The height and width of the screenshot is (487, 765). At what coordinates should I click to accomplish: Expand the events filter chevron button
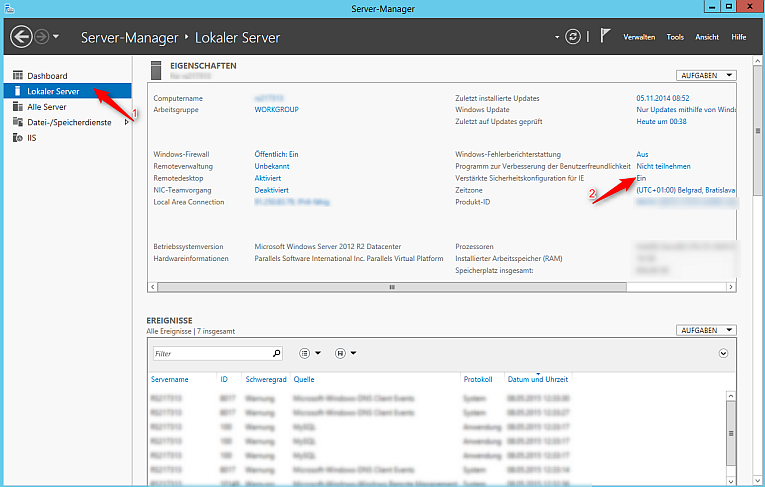[x=723, y=353]
